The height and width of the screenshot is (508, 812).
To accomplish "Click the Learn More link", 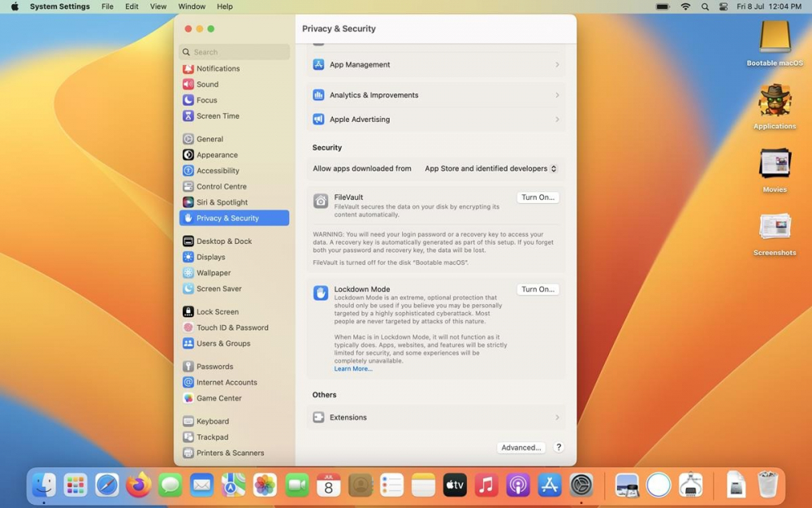I will 353,369.
